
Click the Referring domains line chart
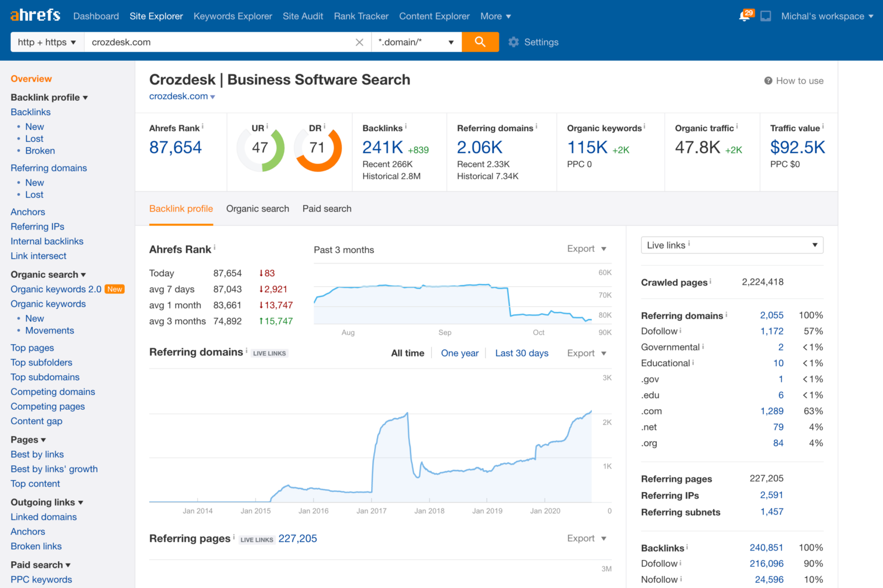coord(370,453)
